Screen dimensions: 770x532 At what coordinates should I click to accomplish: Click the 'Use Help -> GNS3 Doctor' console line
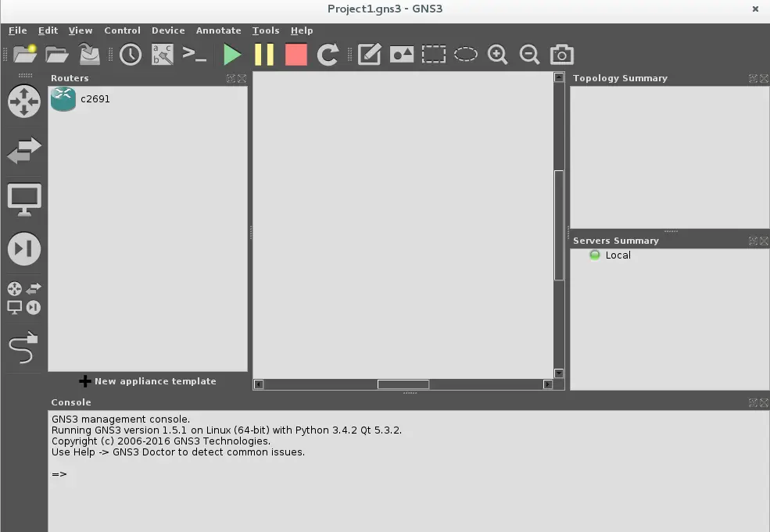coord(178,452)
